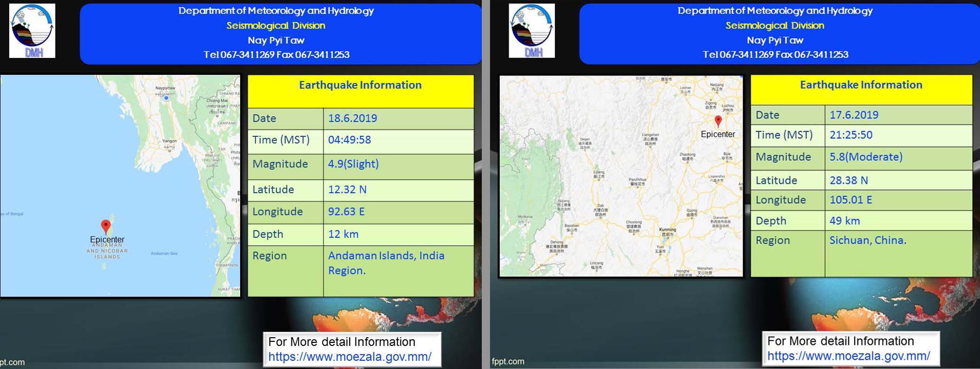Click the red epicenter pin on the Sichuan map
The width and height of the screenshot is (980, 369).
pos(718,121)
